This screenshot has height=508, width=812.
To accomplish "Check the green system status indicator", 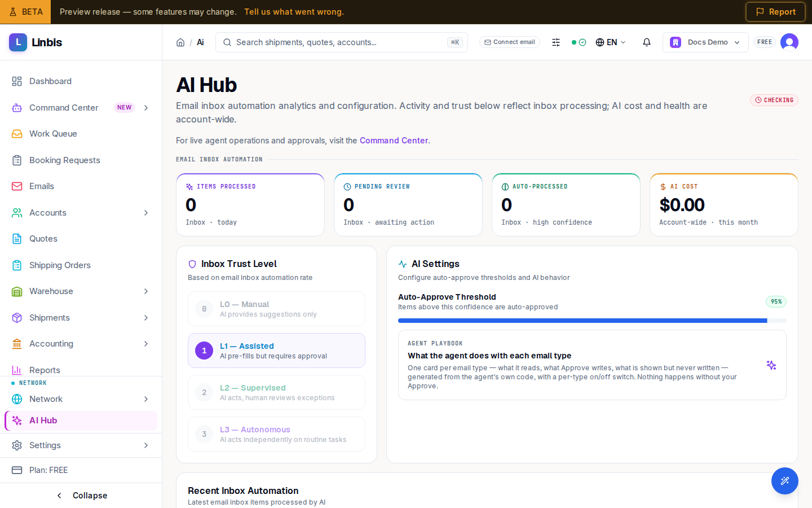I will click(579, 42).
